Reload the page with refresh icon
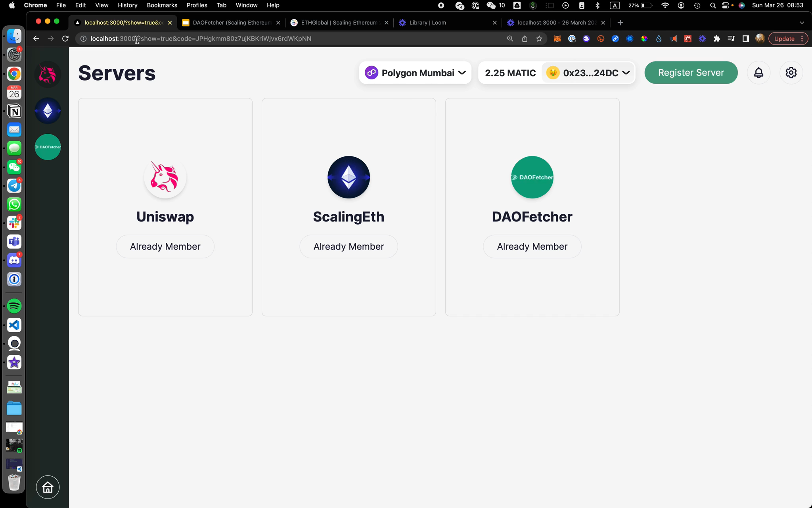Image resolution: width=812 pixels, height=508 pixels. click(65, 38)
